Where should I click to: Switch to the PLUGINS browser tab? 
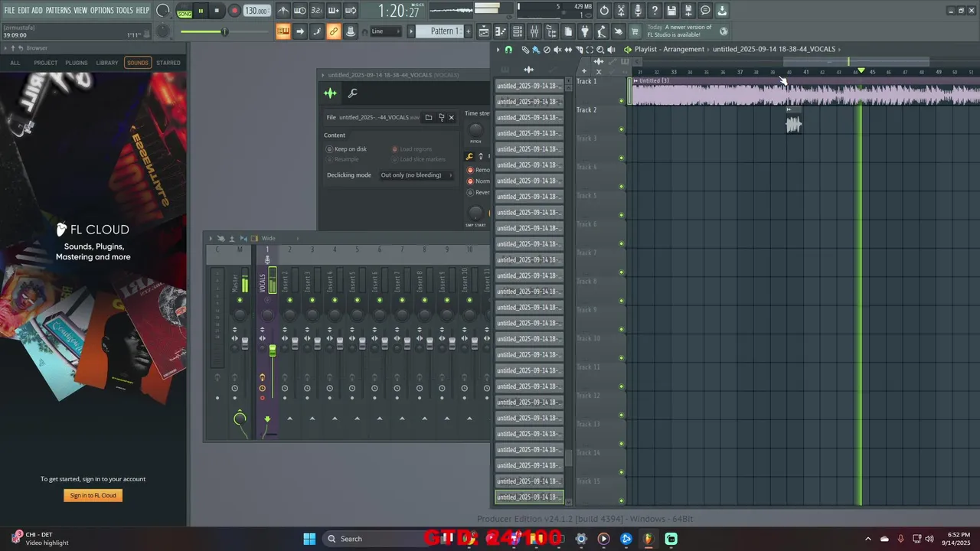pyautogui.click(x=77, y=63)
